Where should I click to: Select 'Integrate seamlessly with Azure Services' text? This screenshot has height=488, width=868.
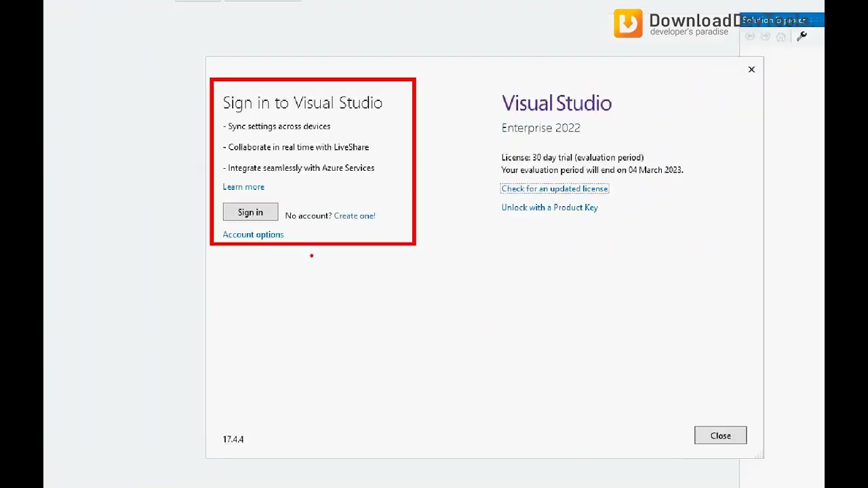(x=298, y=168)
